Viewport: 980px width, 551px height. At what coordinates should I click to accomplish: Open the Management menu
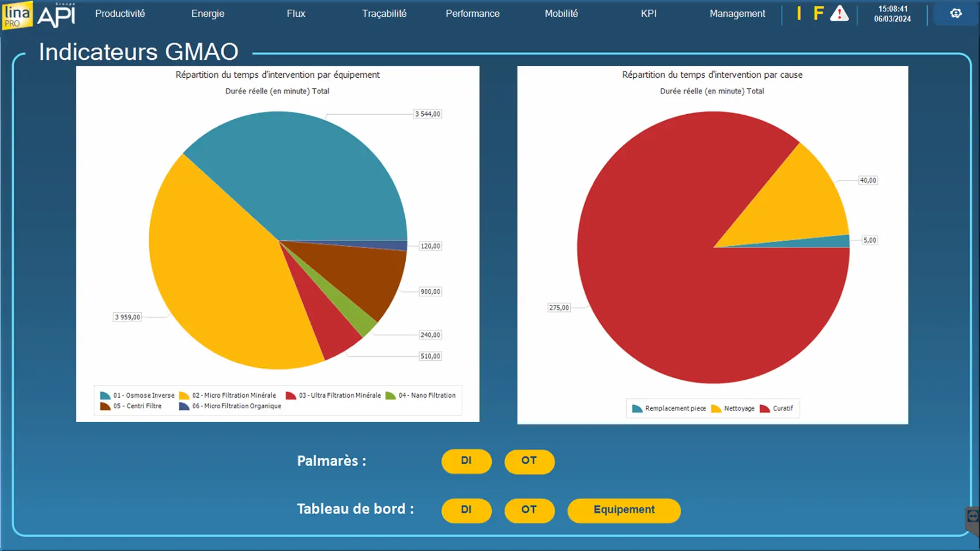coord(737,13)
